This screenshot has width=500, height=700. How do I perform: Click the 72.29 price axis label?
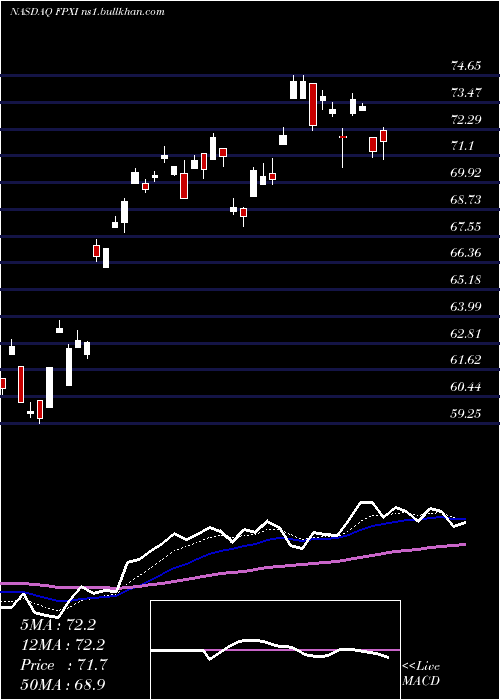(x=466, y=120)
